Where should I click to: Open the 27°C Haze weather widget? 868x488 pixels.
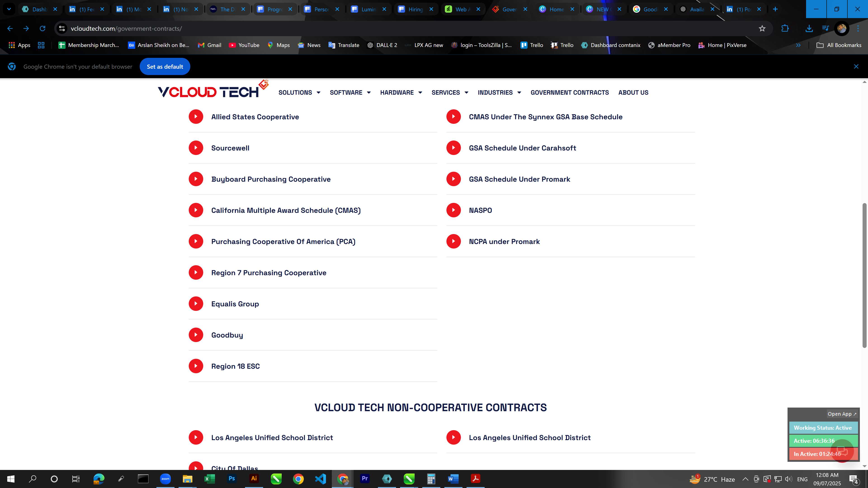[x=712, y=479]
